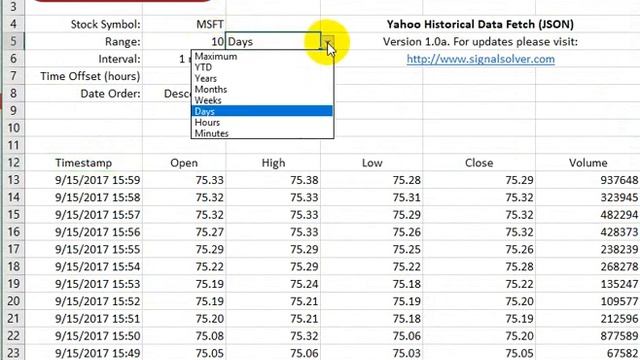
Task: Click timestamp cell 9/15/2017 15:53
Action: coord(84,284)
